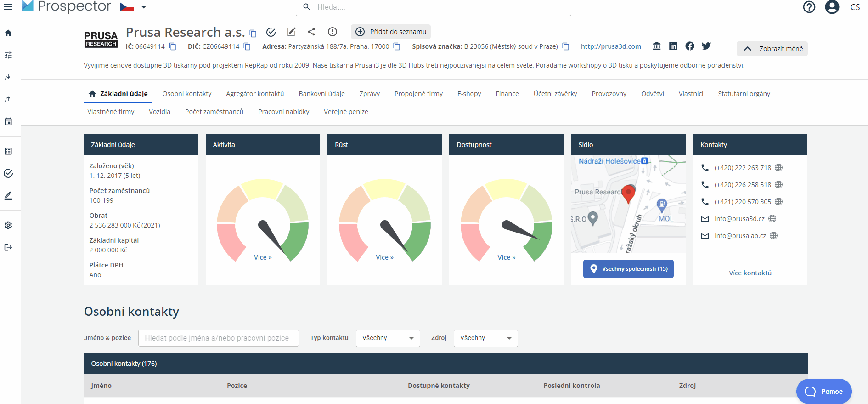Open the calendar icon in sidebar

point(8,121)
